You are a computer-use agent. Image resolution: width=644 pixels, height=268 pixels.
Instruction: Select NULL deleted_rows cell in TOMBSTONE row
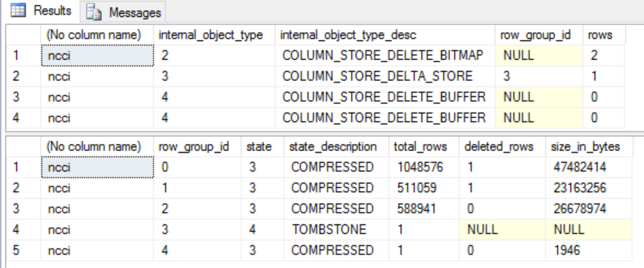coord(502,229)
